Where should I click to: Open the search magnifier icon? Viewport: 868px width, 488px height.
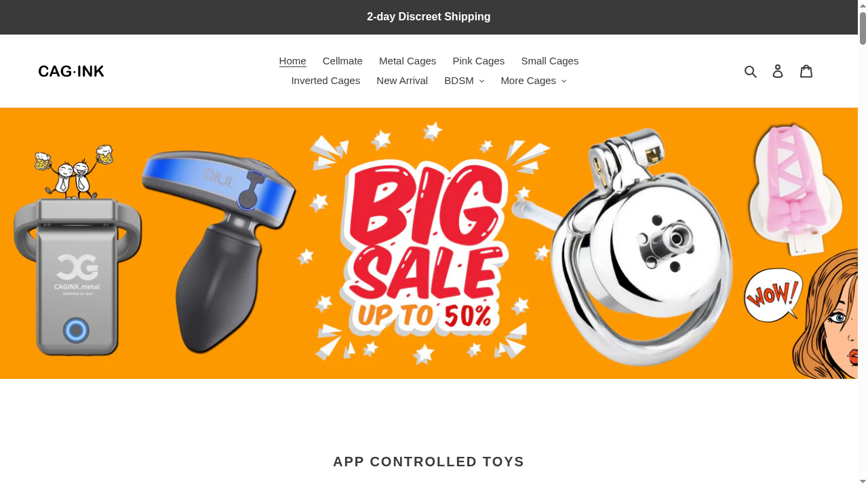750,71
